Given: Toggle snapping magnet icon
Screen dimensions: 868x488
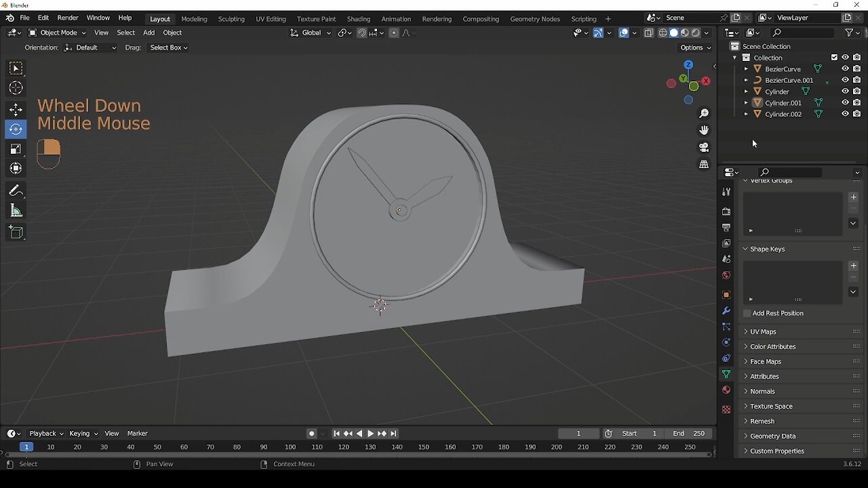Looking at the screenshot, I should pos(361,33).
